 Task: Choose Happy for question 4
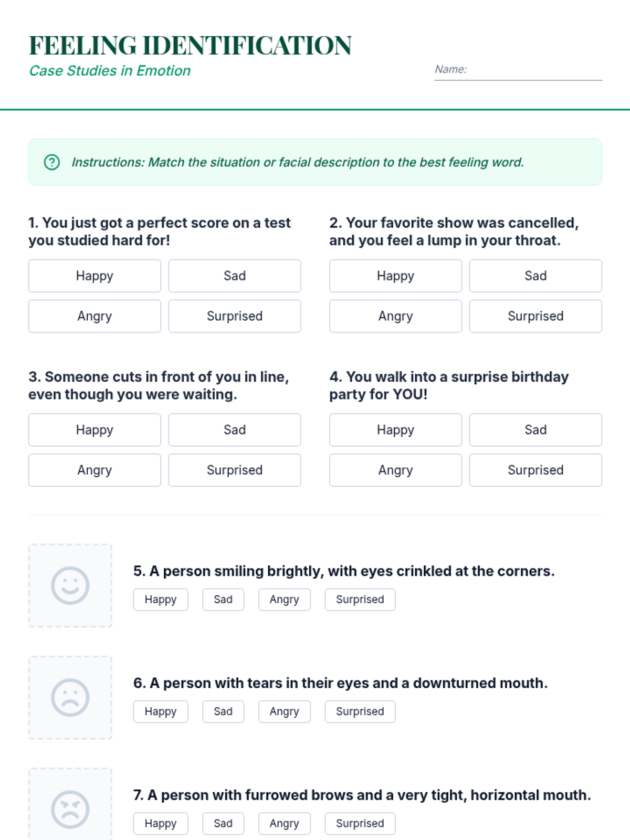tap(395, 430)
